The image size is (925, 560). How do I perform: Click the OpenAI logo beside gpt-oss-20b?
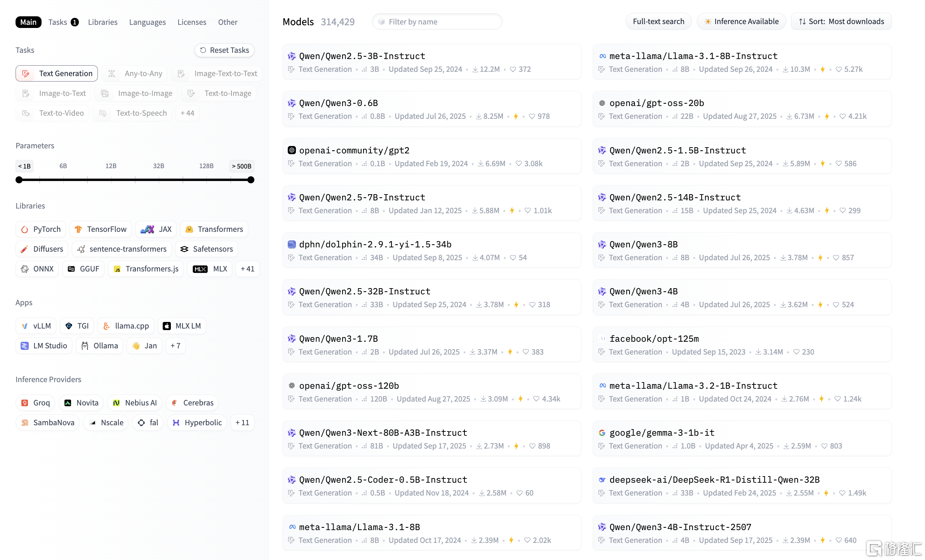click(x=602, y=103)
